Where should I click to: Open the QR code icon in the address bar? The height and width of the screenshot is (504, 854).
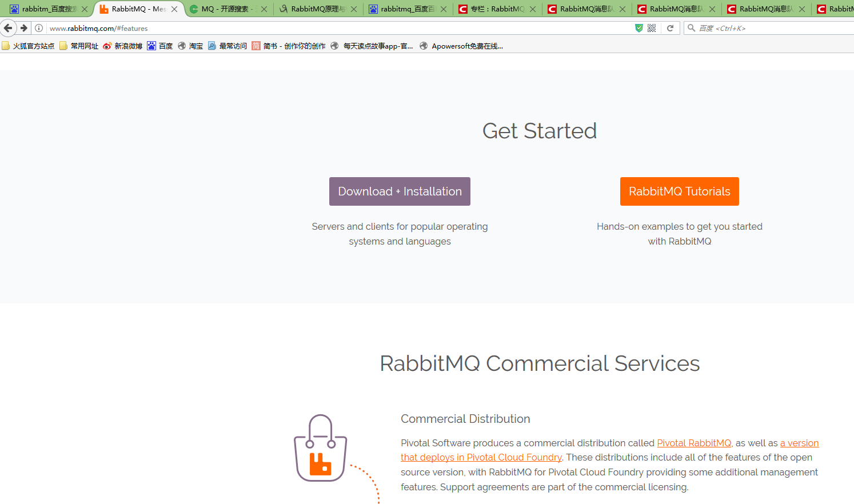[x=652, y=28]
